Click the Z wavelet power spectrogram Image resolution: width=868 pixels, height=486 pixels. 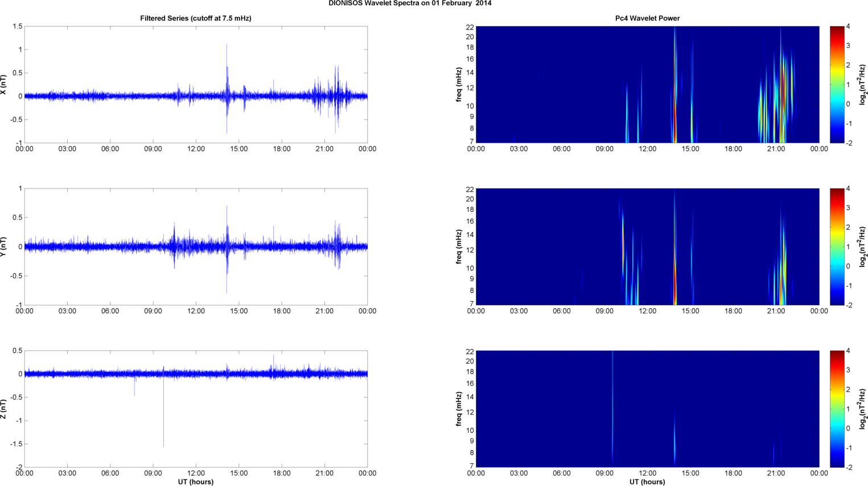[x=647, y=409]
